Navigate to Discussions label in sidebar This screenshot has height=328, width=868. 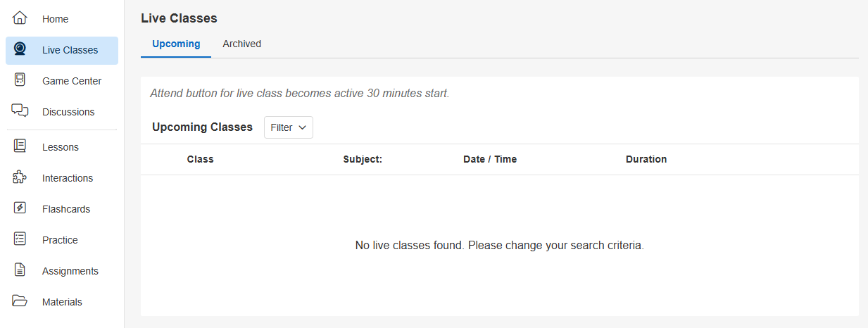click(x=68, y=112)
